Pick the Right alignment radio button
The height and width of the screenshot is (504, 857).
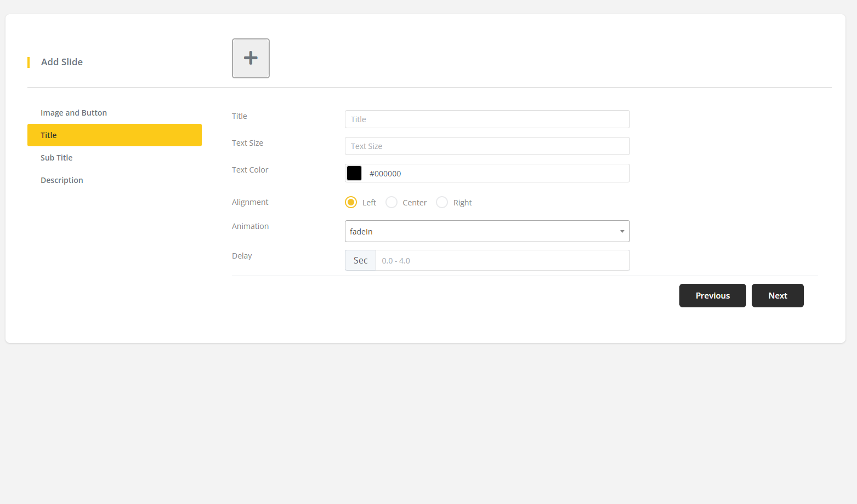coord(442,203)
